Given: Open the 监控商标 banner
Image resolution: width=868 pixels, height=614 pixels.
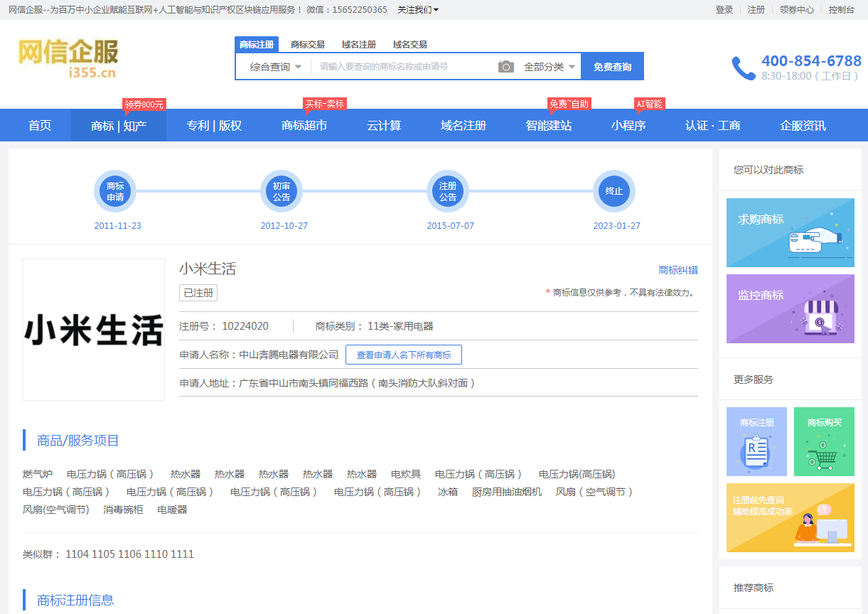Looking at the screenshot, I should point(791,308).
